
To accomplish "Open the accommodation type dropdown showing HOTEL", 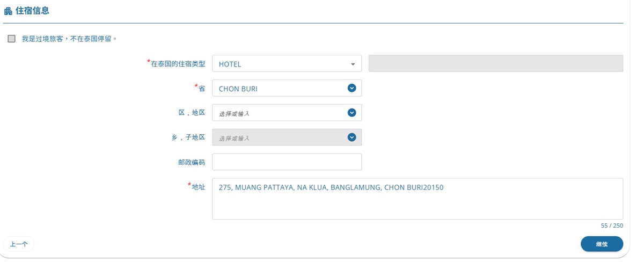I will [287, 63].
